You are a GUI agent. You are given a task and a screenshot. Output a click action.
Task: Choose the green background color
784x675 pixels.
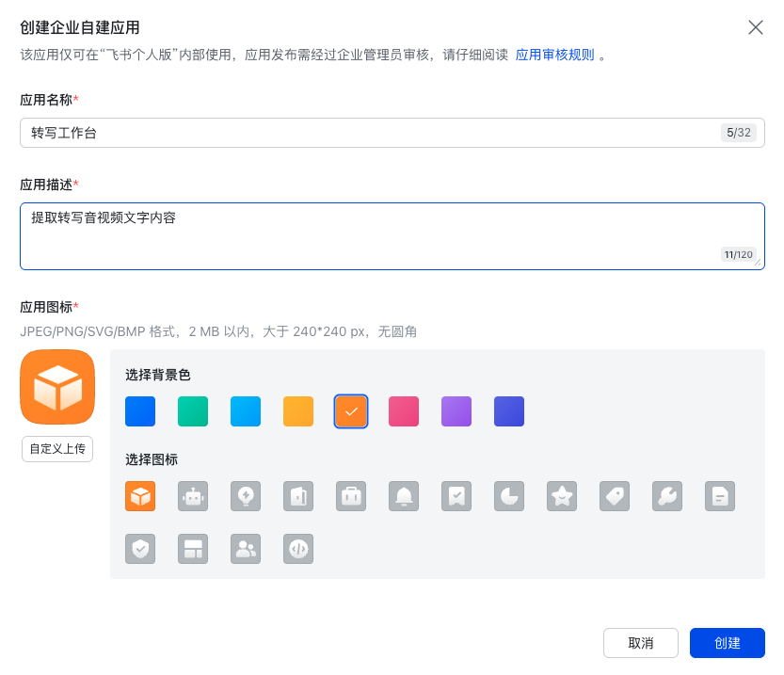point(193,411)
